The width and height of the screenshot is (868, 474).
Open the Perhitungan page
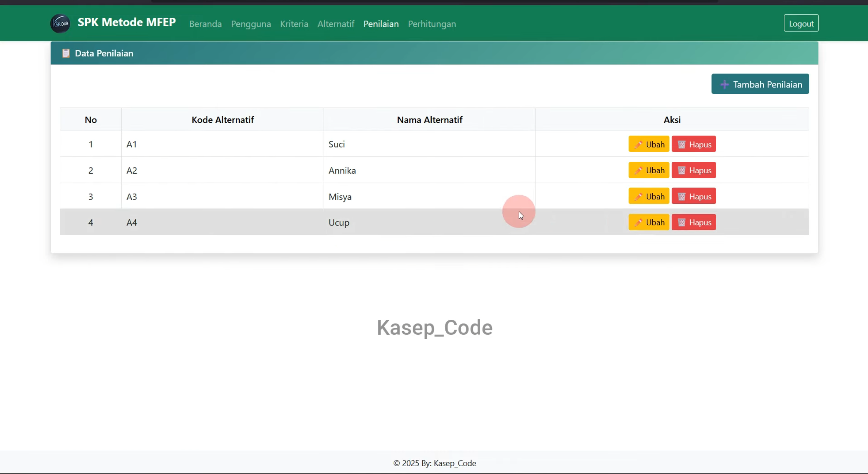pos(432,24)
